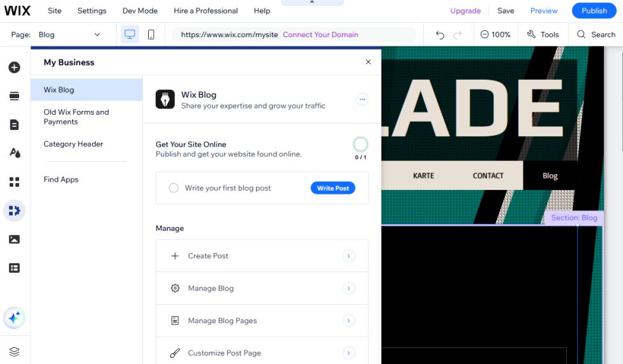Click Preview in top bar
This screenshot has width=623, height=364.
(x=544, y=11)
